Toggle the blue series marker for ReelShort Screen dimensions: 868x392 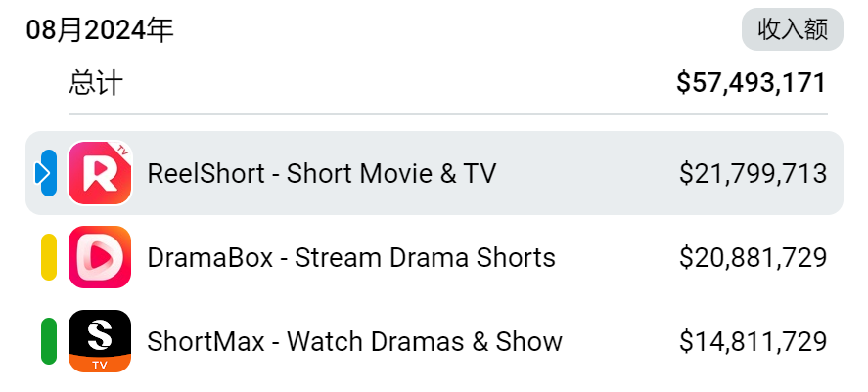[x=47, y=173]
